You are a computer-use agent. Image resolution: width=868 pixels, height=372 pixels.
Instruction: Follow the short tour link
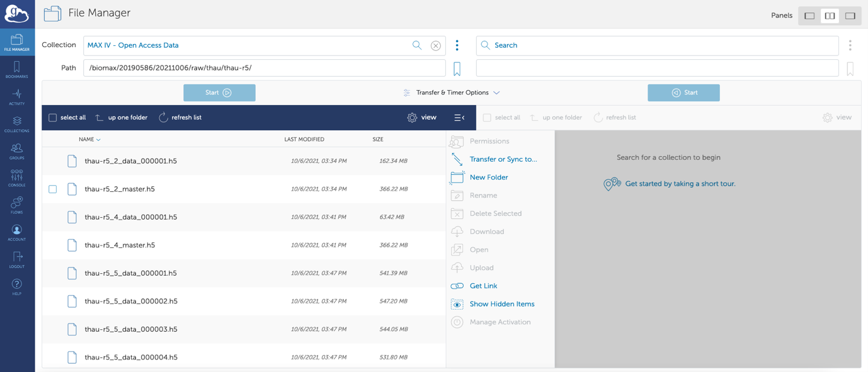coord(680,184)
